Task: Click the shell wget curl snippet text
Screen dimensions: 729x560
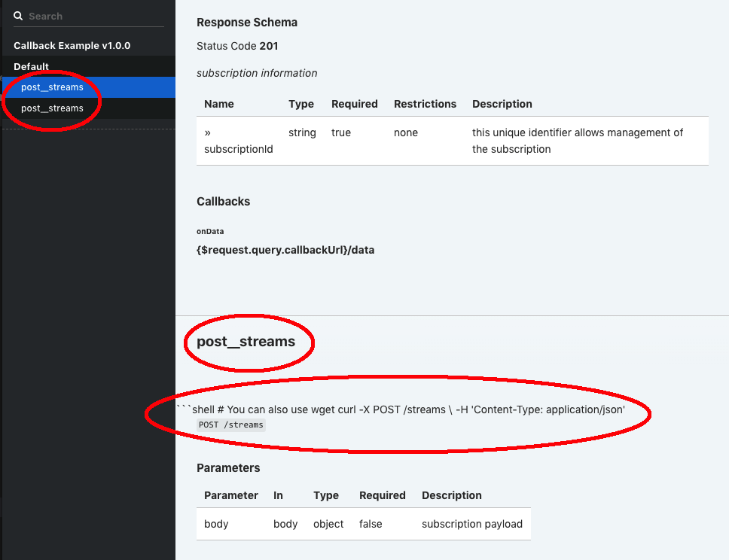Action: pyautogui.click(x=401, y=409)
